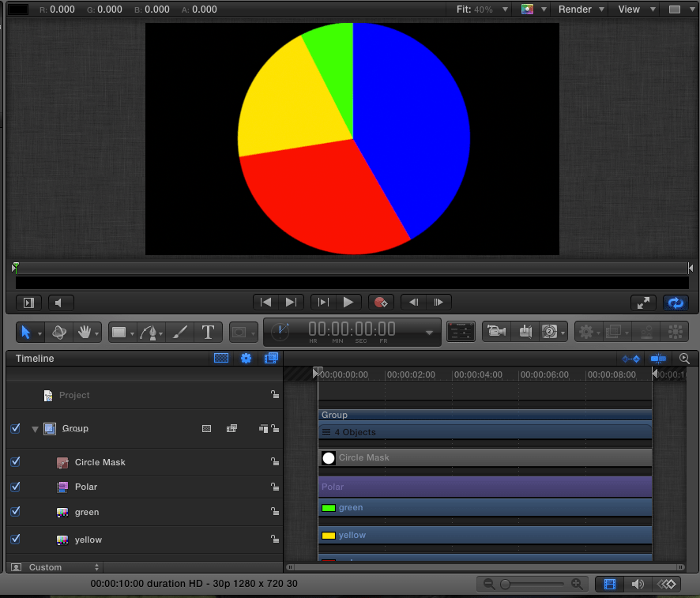Choose the Adjust 3D Transform tool

pyautogui.click(x=59, y=333)
